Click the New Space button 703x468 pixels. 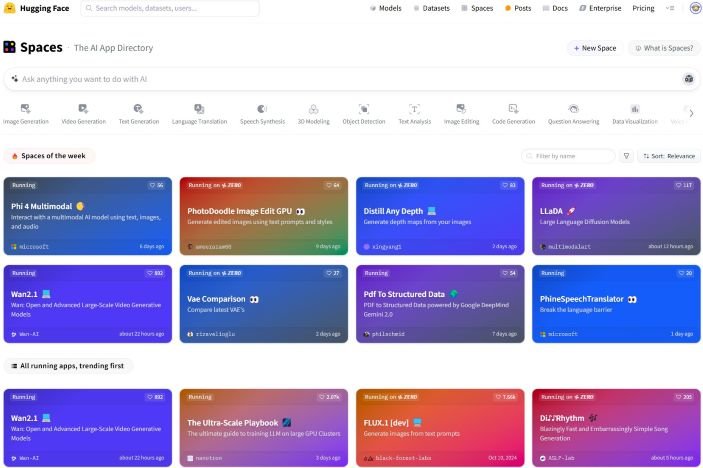595,48
